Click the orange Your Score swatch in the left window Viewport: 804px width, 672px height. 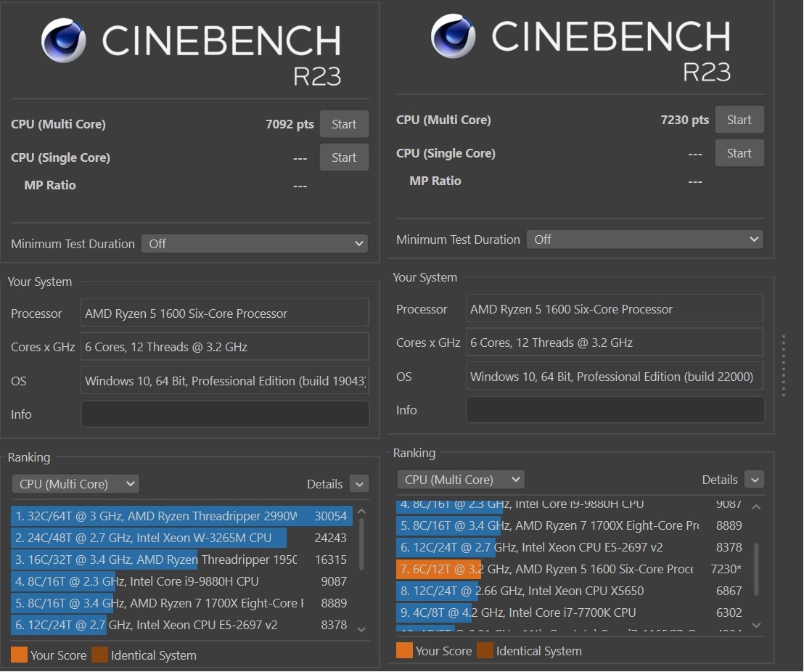(19, 655)
